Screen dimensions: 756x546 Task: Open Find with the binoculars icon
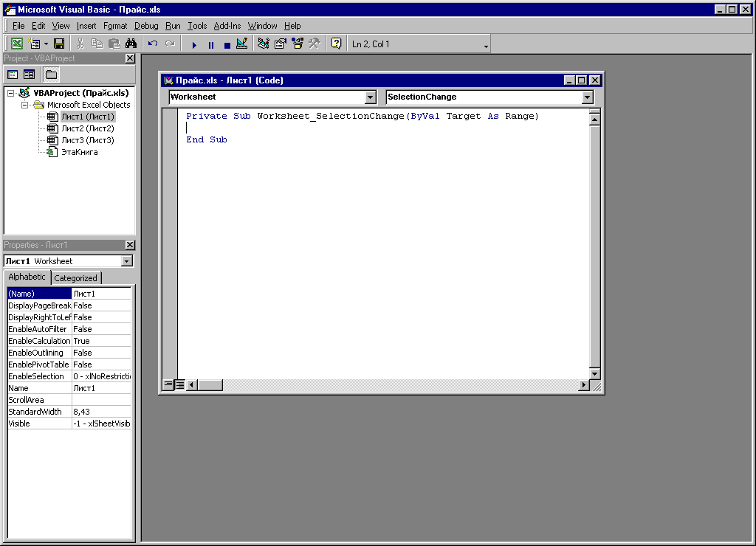(131, 44)
